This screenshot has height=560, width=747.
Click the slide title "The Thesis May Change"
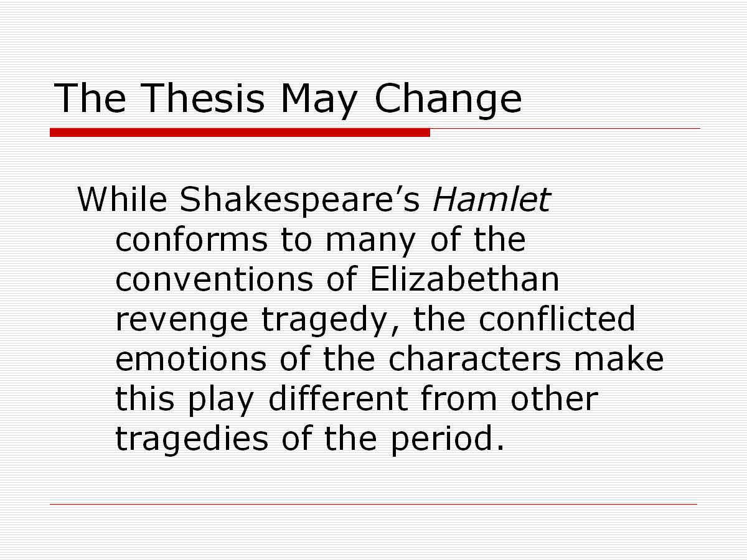click(288, 98)
